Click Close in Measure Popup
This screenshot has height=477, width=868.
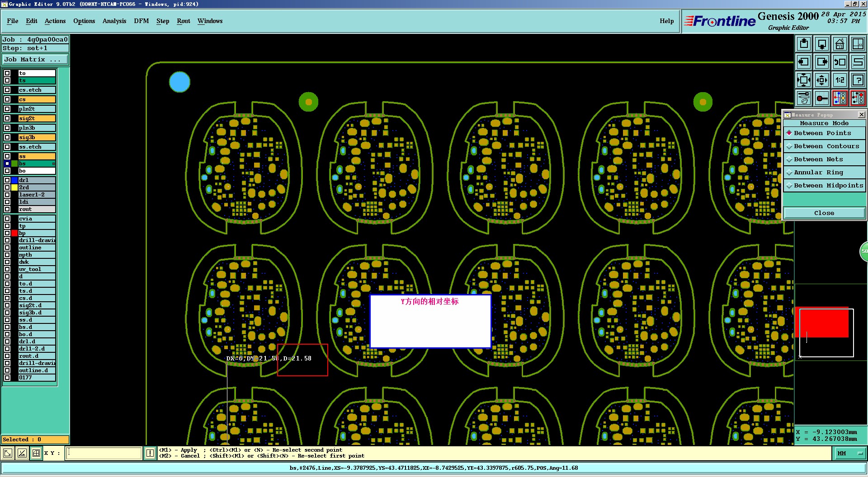tap(824, 213)
